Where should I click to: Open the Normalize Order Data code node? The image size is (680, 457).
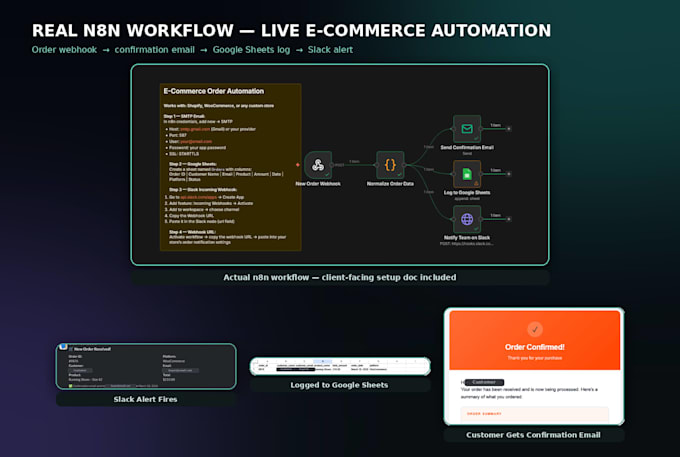pos(390,165)
